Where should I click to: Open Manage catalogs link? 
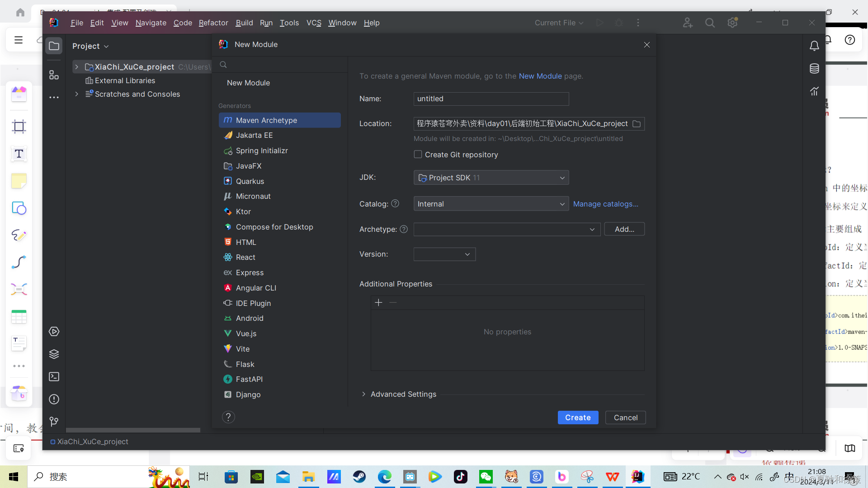click(606, 204)
